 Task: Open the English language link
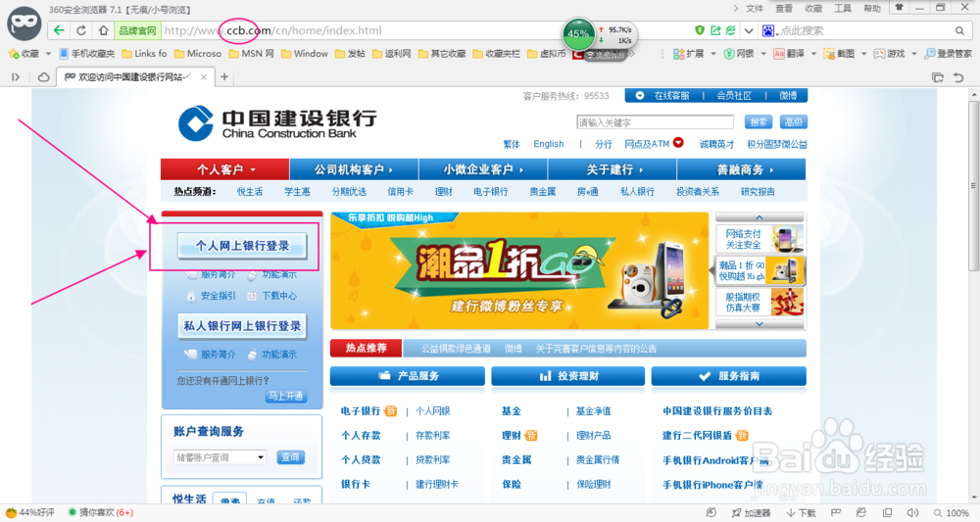[x=548, y=144]
